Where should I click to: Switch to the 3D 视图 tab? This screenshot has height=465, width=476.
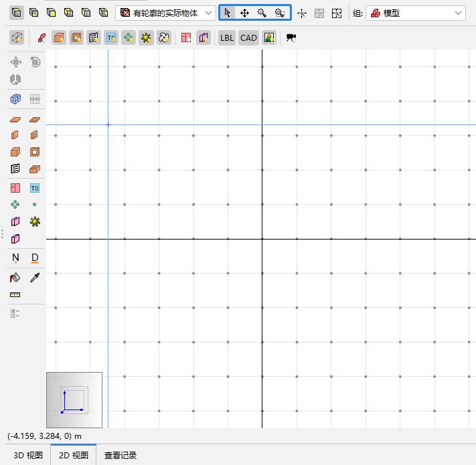point(28,455)
